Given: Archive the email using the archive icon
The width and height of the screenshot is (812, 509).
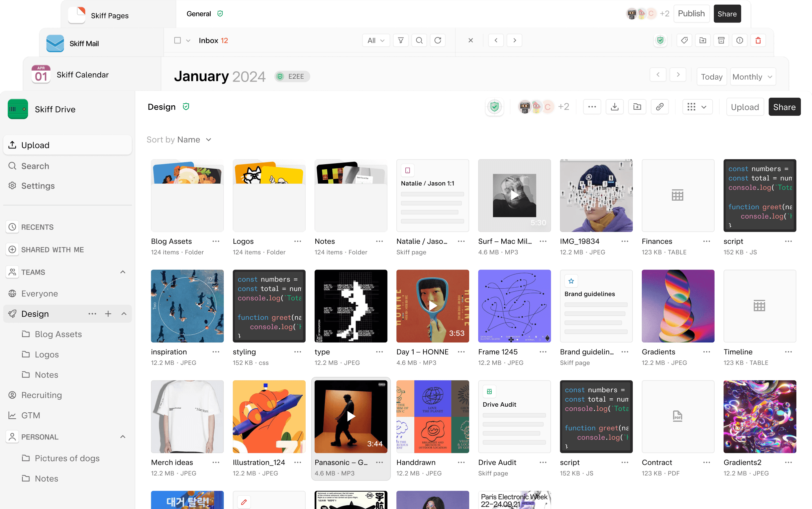Looking at the screenshot, I should (721, 40).
